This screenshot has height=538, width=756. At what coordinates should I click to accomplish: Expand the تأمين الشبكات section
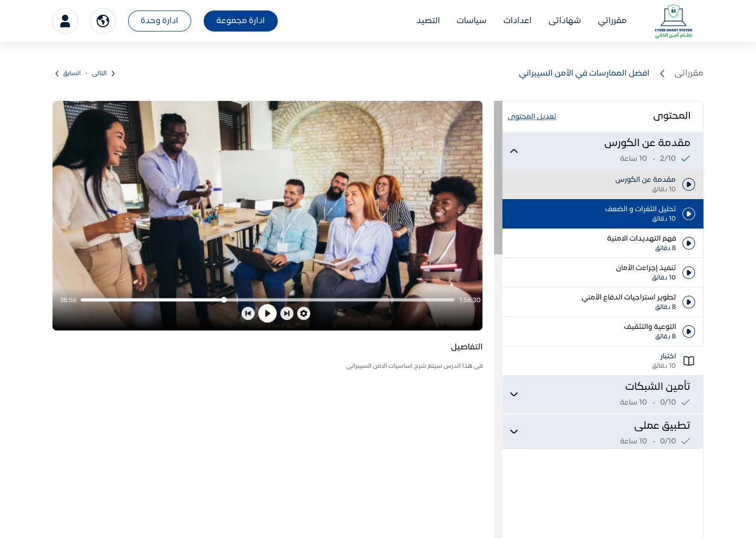(x=514, y=394)
